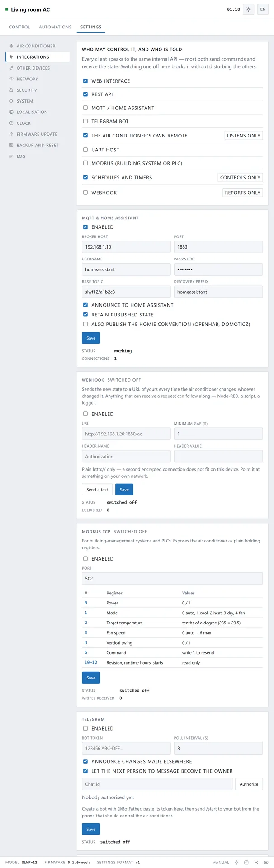Change remote mode from Listens Only

point(244,136)
